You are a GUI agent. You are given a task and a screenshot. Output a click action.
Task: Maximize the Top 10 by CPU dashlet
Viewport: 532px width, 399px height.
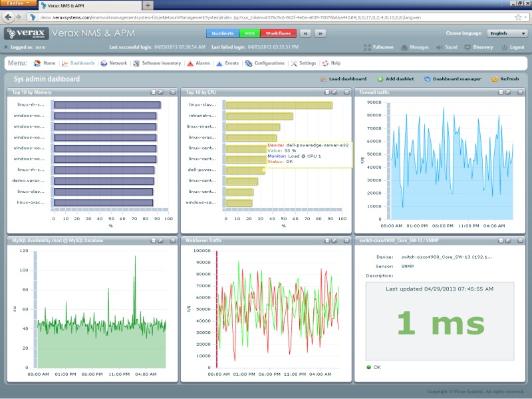tap(346, 92)
